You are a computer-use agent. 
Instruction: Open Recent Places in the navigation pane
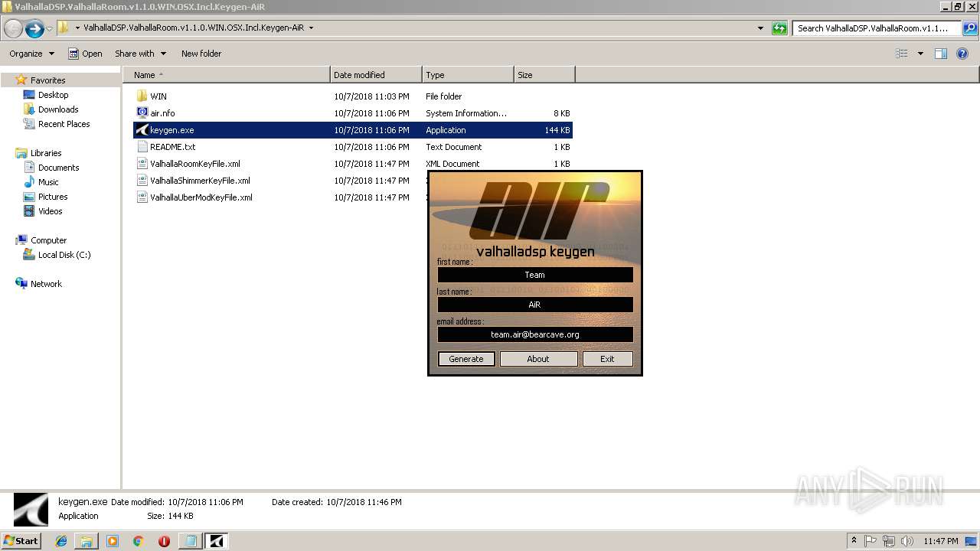64,124
